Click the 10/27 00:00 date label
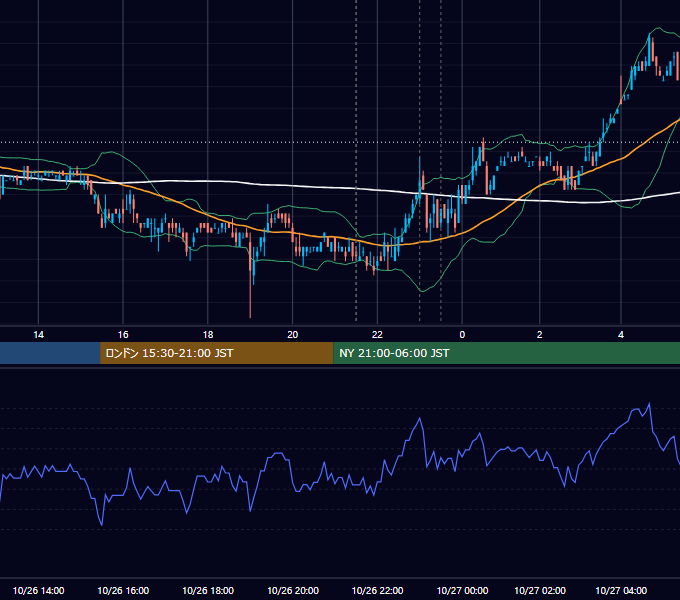The height and width of the screenshot is (600, 680). (462, 590)
